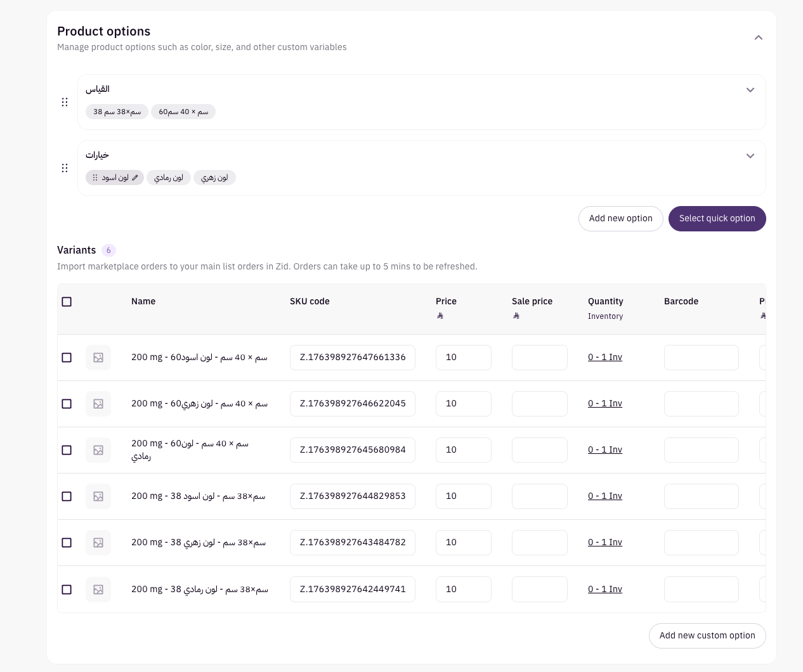Click Add new custom option button
The height and width of the screenshot is (672, 803).
pyautogui.click(x=707, y=636)
